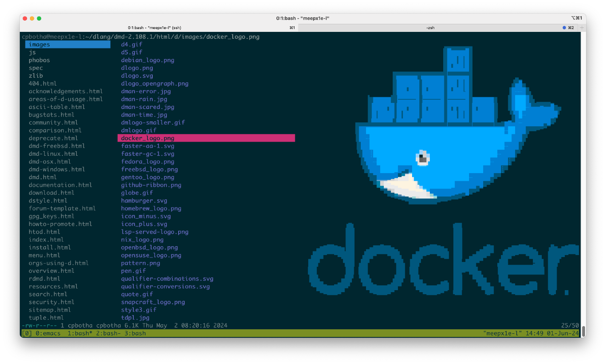Select the bash "meepx1e-l" (ssh) tab
The width and height of the screenshot is (606, 364).
(155, 28)
